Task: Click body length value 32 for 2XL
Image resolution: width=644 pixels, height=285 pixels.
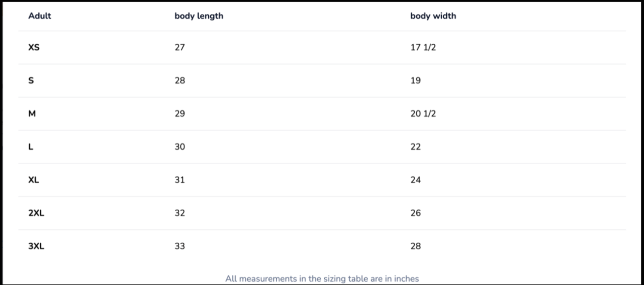Action: [180, 213]
